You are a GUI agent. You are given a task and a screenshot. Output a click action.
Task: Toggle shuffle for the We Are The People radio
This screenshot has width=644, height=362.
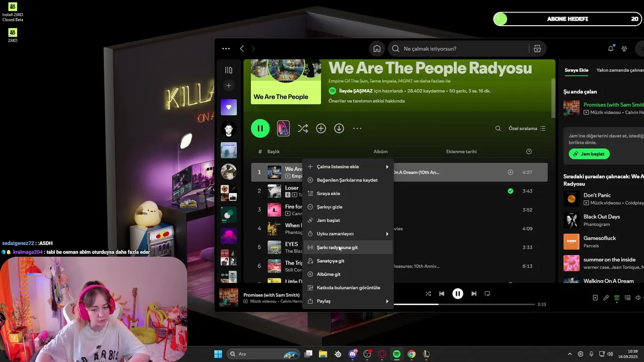(303, 129)
